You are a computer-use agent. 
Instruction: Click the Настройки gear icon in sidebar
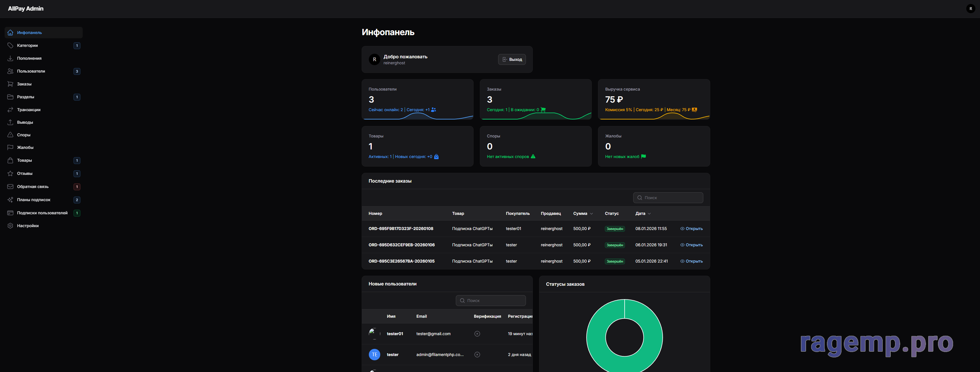point(10,226)
